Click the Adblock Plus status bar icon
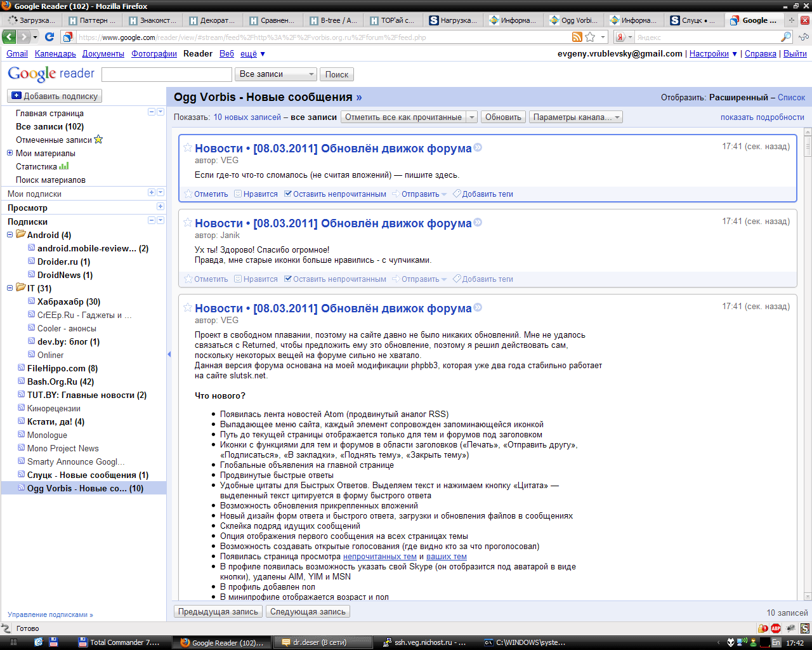The width and height of the screenshot is (812, 650). click(x=776, y=628)
